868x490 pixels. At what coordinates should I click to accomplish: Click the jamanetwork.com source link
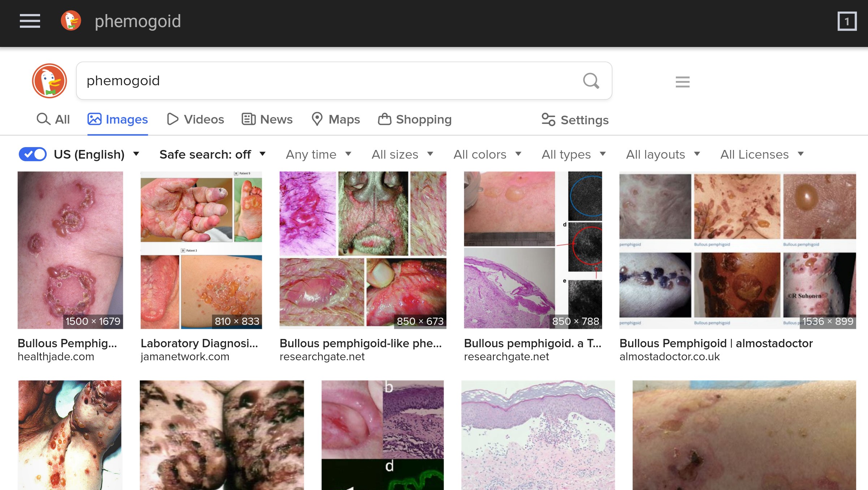point(185,357)
